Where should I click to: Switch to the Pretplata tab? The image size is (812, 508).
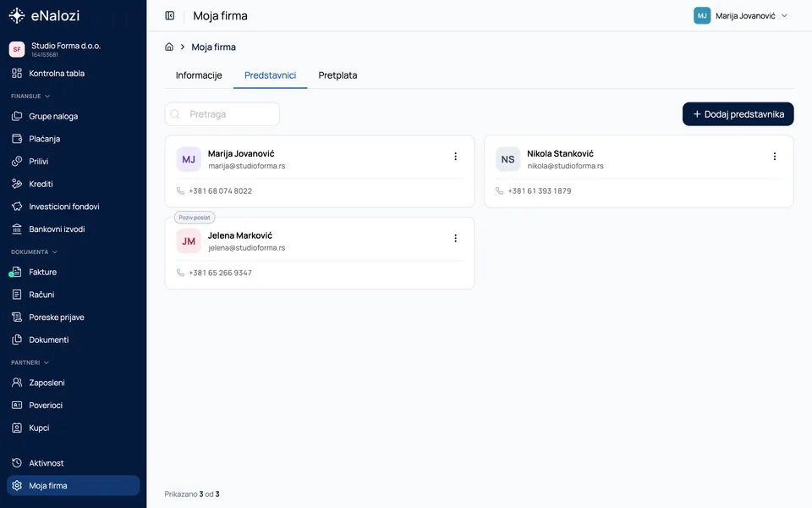coord(337,75)
